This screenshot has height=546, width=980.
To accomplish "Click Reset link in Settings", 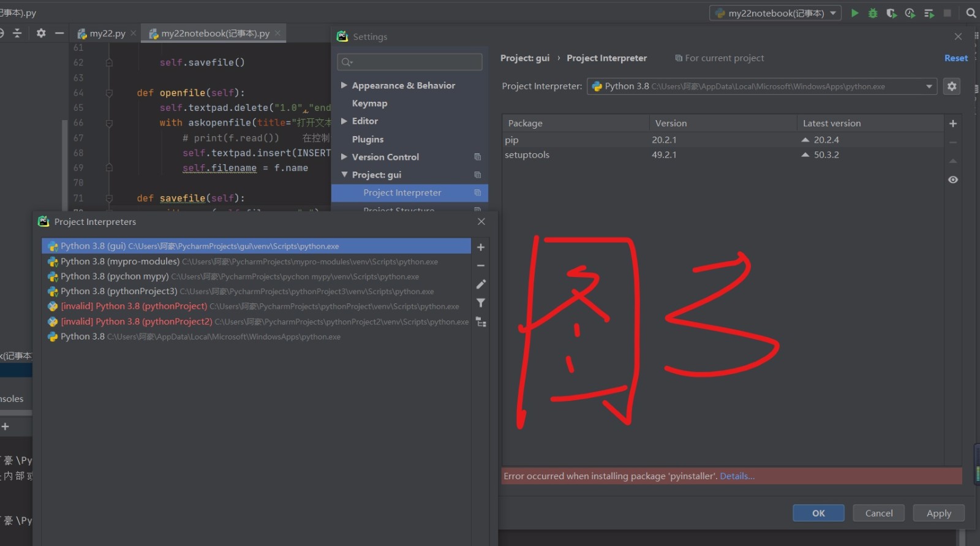I will [x=956, y=58].
